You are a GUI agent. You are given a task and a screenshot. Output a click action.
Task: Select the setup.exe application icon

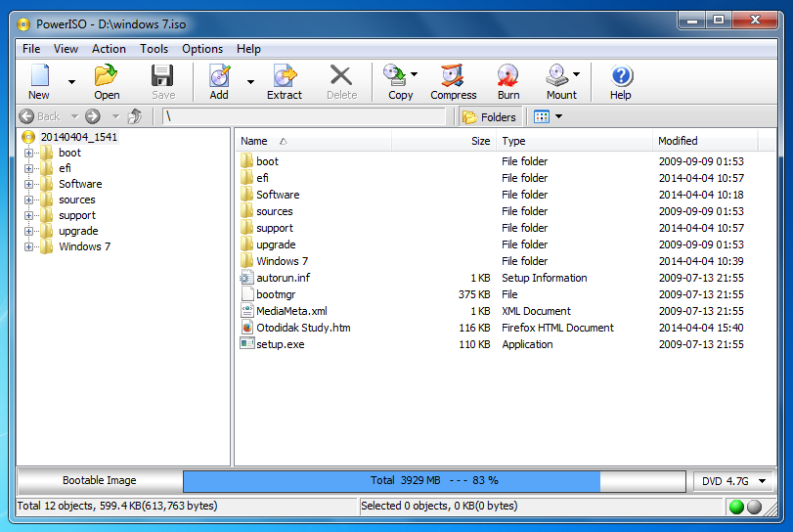(247, 344)
